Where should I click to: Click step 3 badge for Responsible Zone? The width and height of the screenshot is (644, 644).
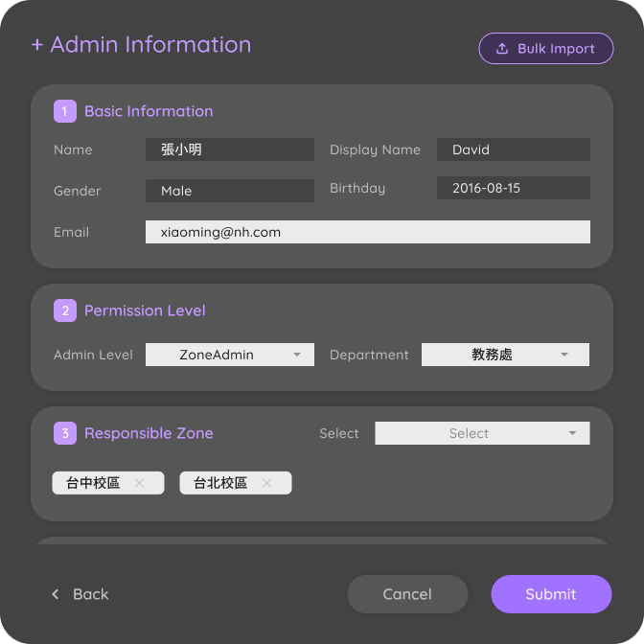pos(65,433)
